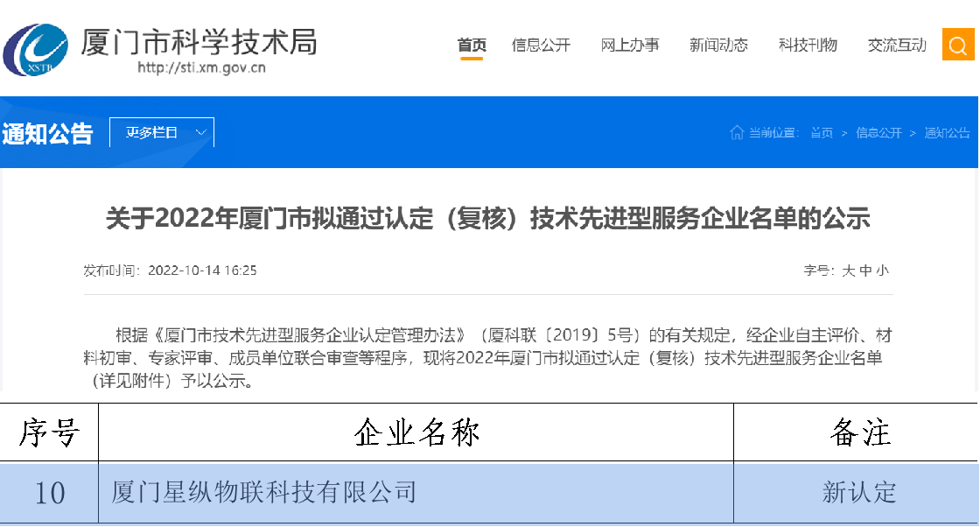Set font size to 小
This screenshot has width=980, height=527.
pos(882,271)
